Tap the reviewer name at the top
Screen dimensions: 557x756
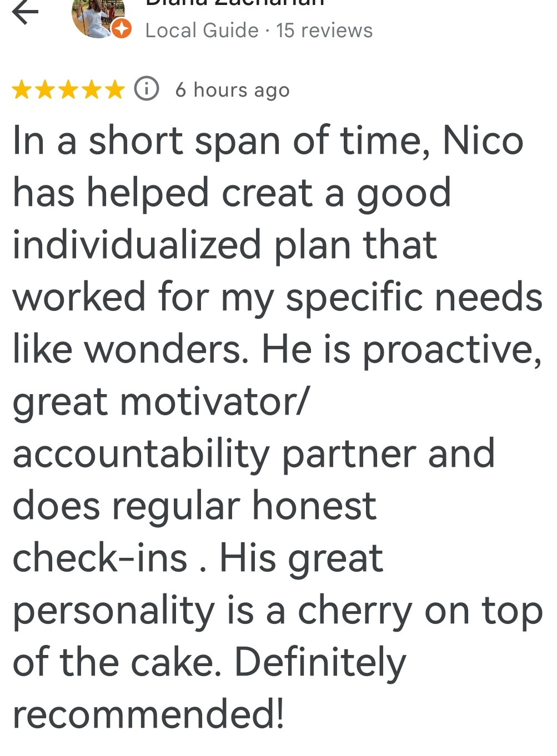234,3
